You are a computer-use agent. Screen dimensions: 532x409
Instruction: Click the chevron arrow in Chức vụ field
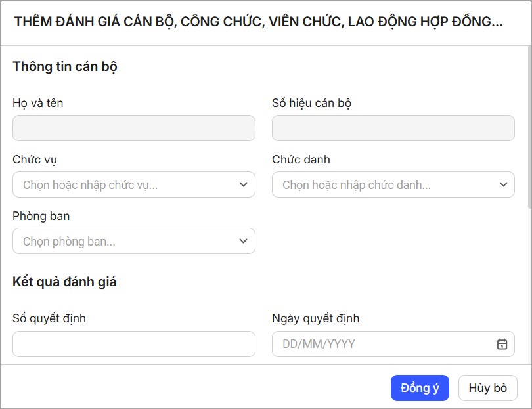(243, 185)
